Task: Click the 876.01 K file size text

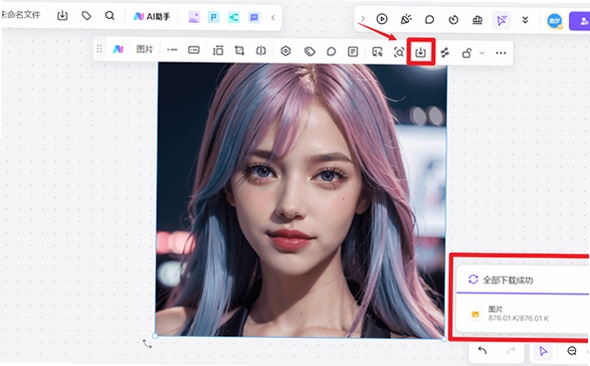Action: tap(519, 319)
